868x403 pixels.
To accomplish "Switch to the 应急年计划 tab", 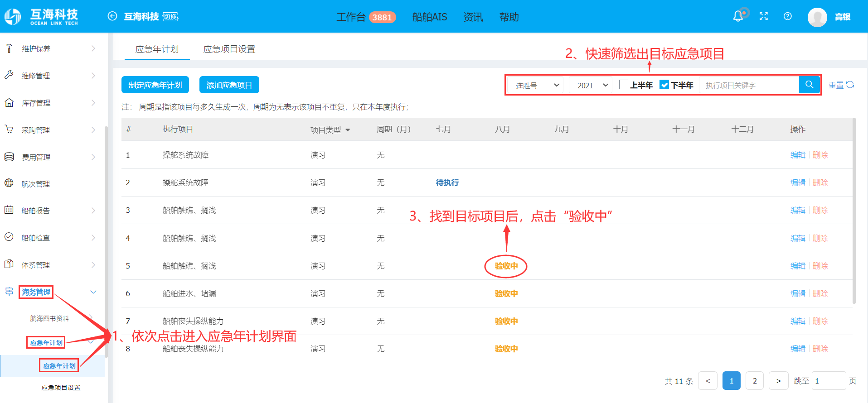I will click(157, 49).
